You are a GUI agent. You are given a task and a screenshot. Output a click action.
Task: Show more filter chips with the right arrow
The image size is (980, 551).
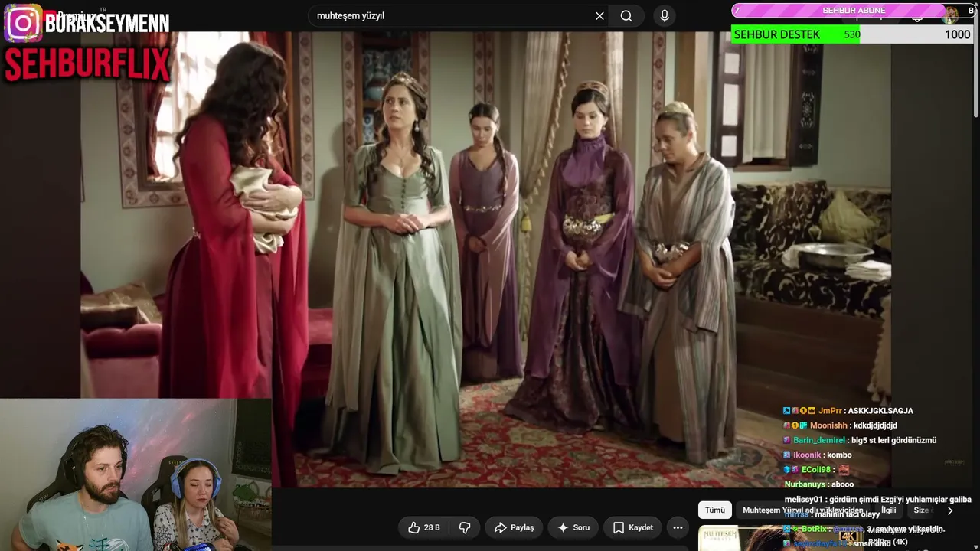[950, 510]
